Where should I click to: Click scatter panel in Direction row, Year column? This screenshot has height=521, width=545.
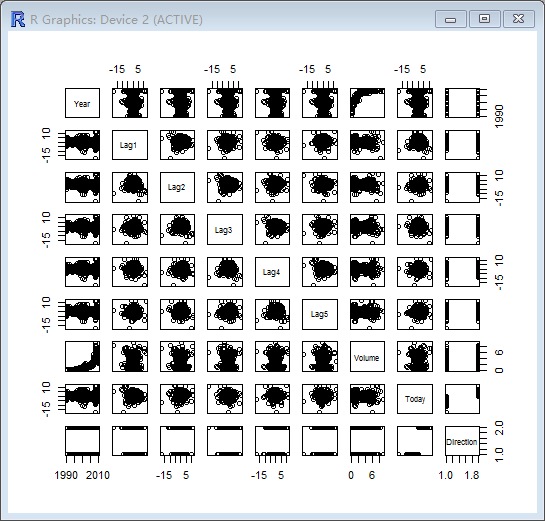pos(82,441)
